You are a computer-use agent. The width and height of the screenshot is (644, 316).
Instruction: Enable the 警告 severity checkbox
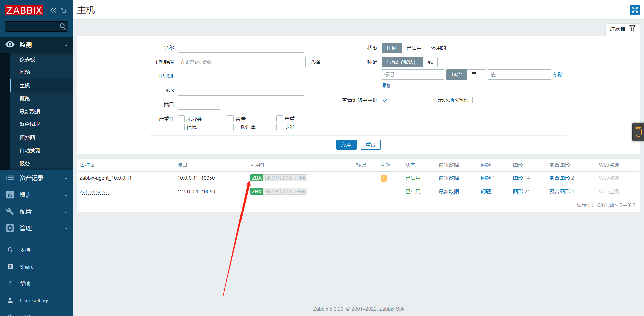[x=230, y=119]
